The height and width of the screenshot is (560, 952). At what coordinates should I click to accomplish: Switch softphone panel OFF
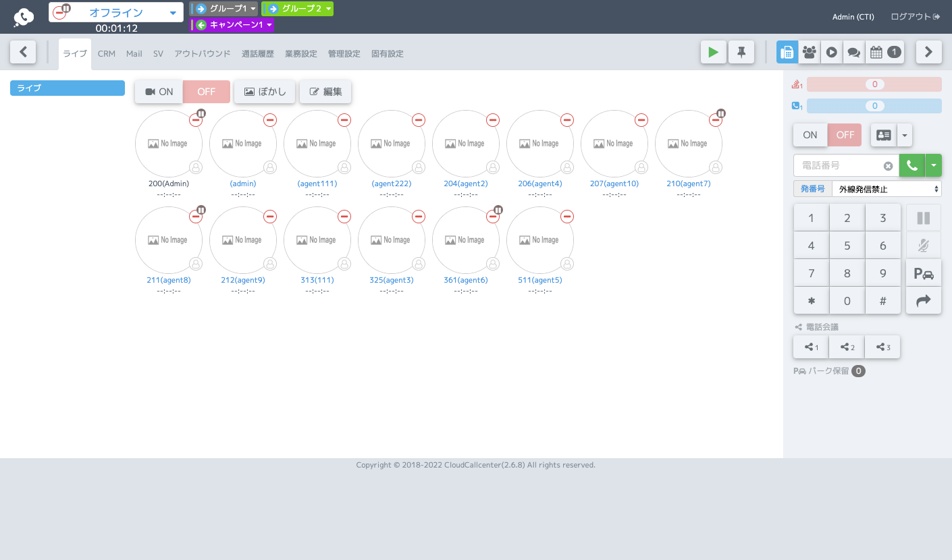click(845, 135)
